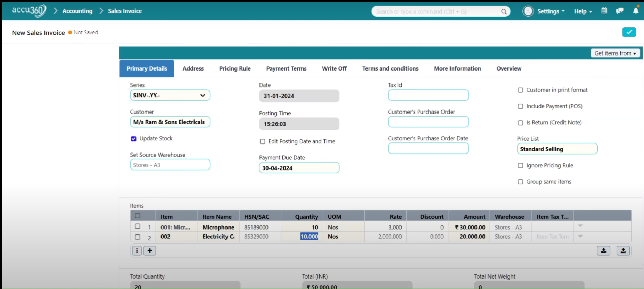Click the search command box

tap(441, 11)
